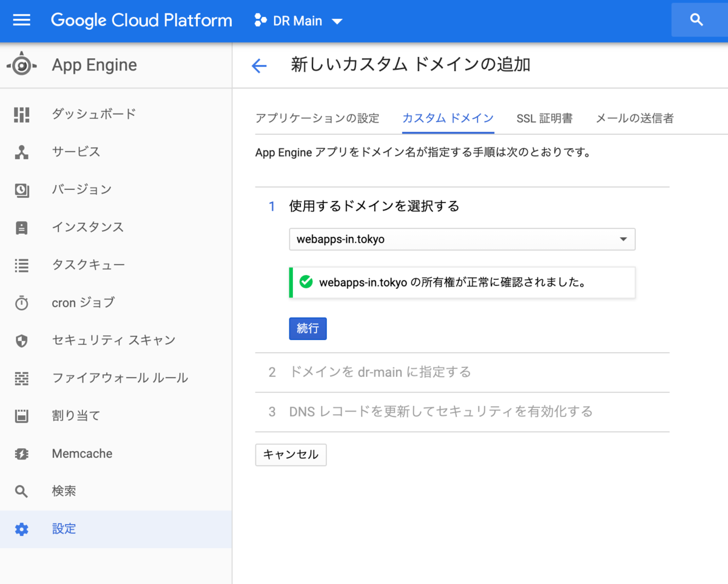
Task: Switch to アプリケーションの設定 tab
Action: coord(317,118)
